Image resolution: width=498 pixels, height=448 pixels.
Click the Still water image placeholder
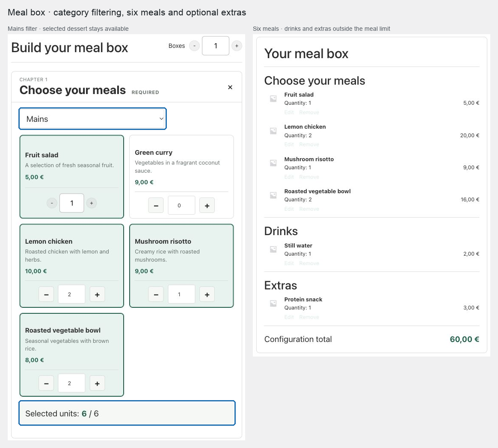(x=273, y=249)
